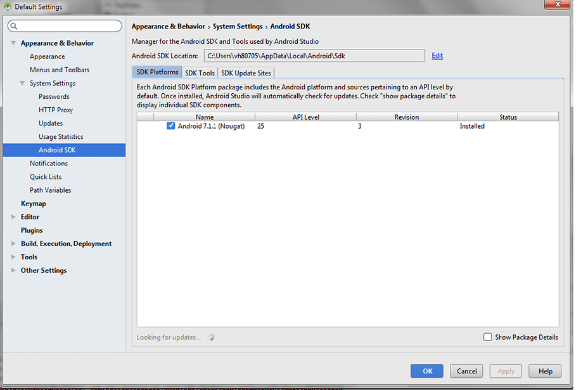Click the API level value '25'
588x390 pixels.
coord(260,126)
